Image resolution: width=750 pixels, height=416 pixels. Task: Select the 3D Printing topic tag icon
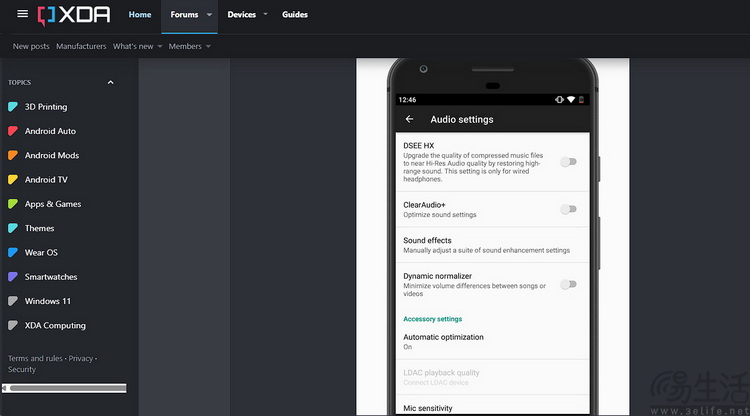[13, 107]
